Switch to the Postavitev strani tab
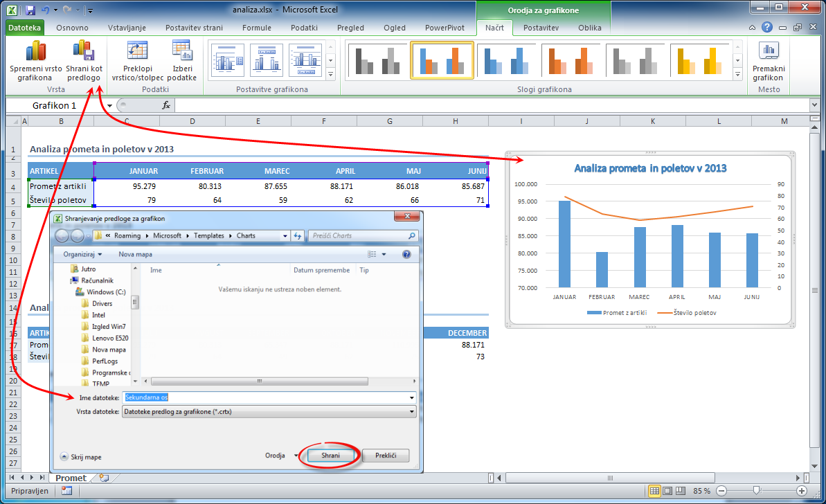This screenshot has width=826, height=504. (x=194, y=28)
